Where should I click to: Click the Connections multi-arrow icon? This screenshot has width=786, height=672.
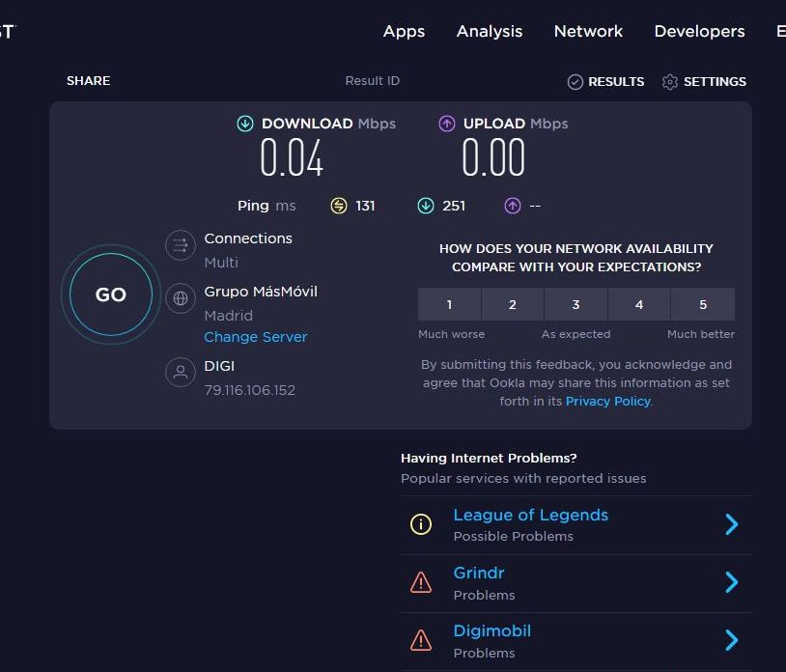pyautogui.click(x=180, y=245)
